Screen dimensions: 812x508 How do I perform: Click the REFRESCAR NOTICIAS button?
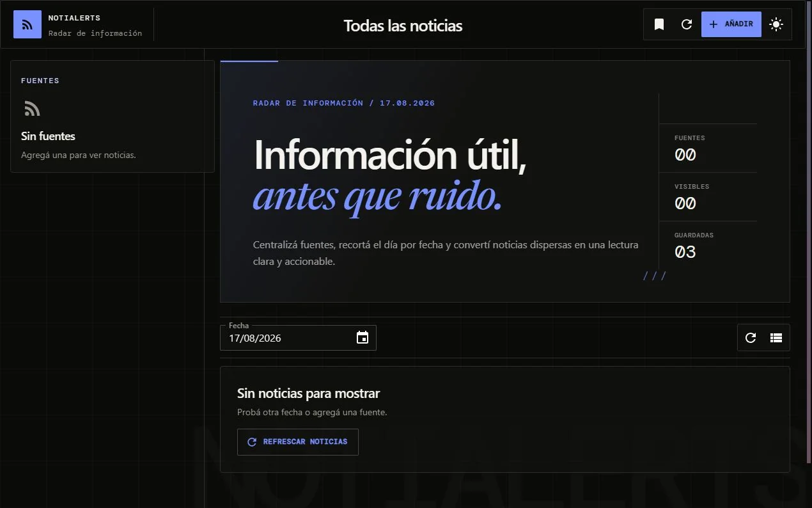(x=298, y=442)
